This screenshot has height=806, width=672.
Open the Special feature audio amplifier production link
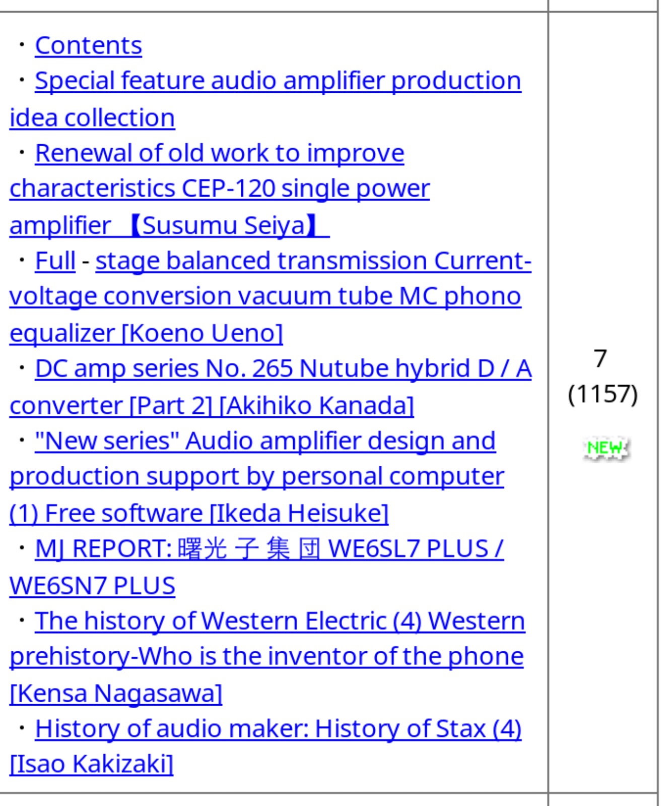coord(278,81)
